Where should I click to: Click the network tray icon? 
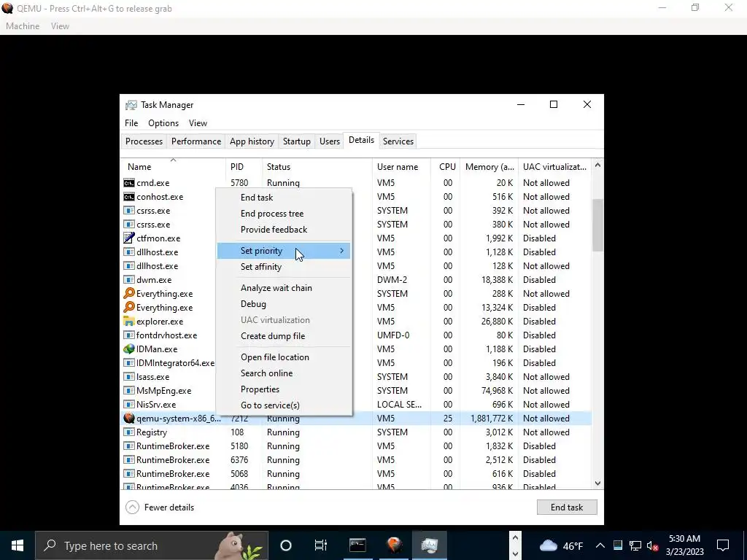point(635,545)
